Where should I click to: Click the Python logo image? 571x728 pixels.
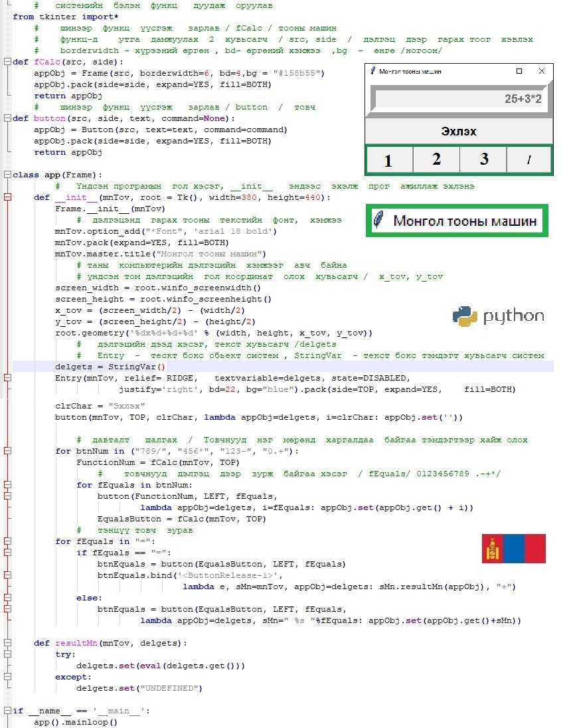pyautogui.click(x=498, y=316)
